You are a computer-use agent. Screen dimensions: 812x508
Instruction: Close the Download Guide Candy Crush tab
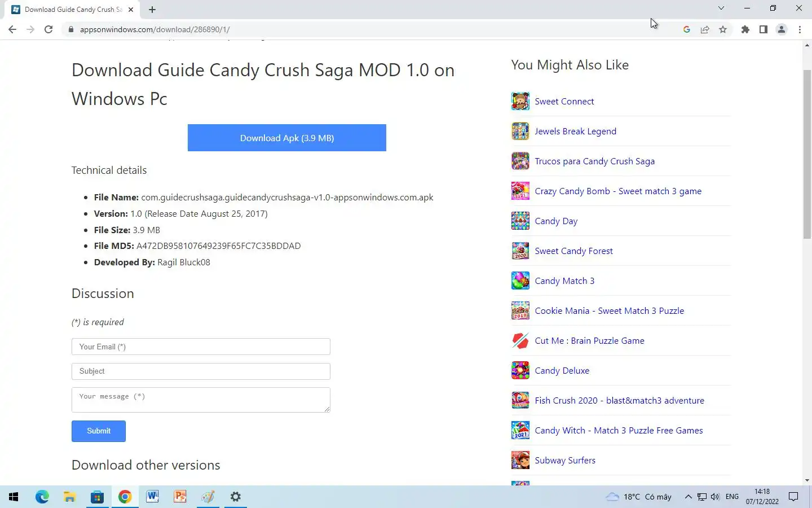point(131,10)
